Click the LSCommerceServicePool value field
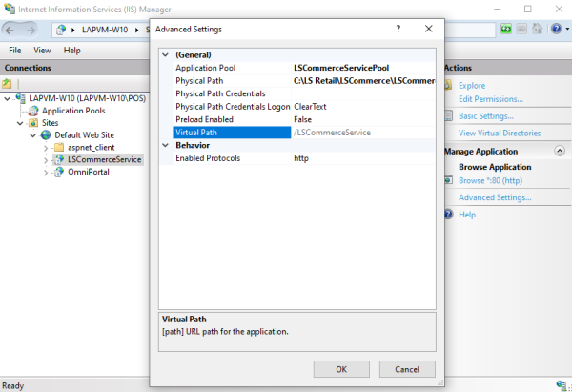 363,68
